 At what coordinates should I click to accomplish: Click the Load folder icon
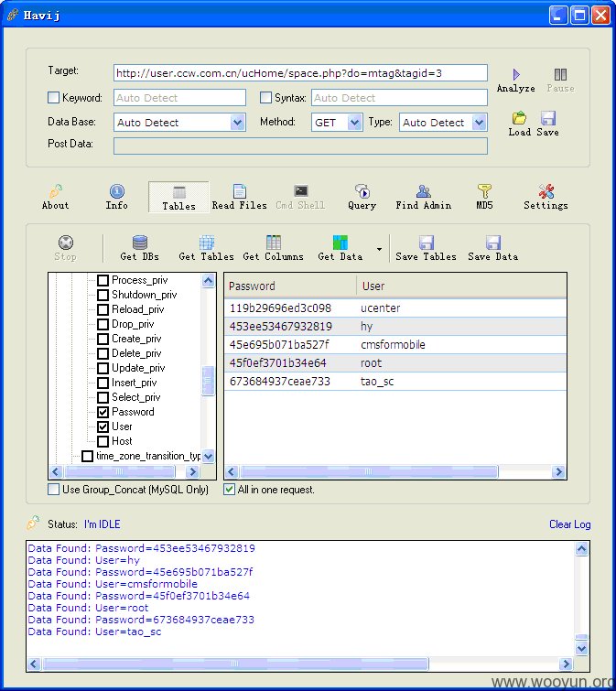519,118
